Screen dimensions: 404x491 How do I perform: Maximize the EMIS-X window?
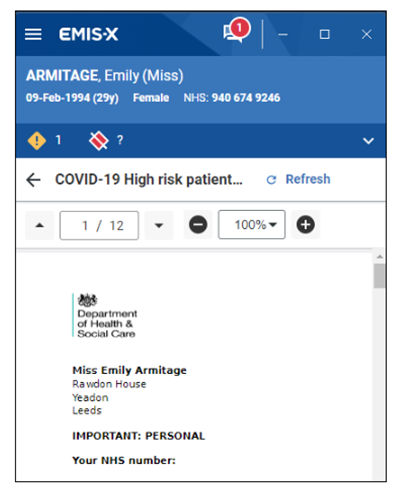pyautogui.click(x=325, y=34)
